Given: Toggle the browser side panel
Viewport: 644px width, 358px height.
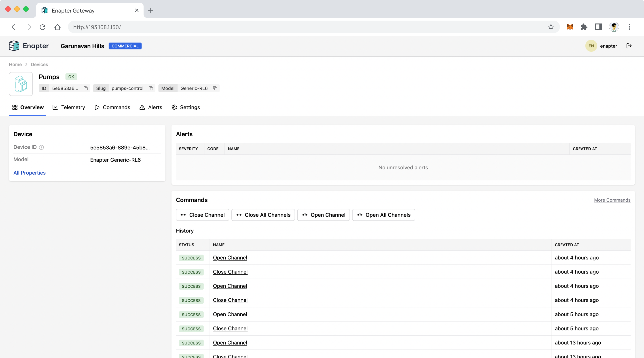Looking at the screenshot, I should pyautogui.click(x=598, y=27).
